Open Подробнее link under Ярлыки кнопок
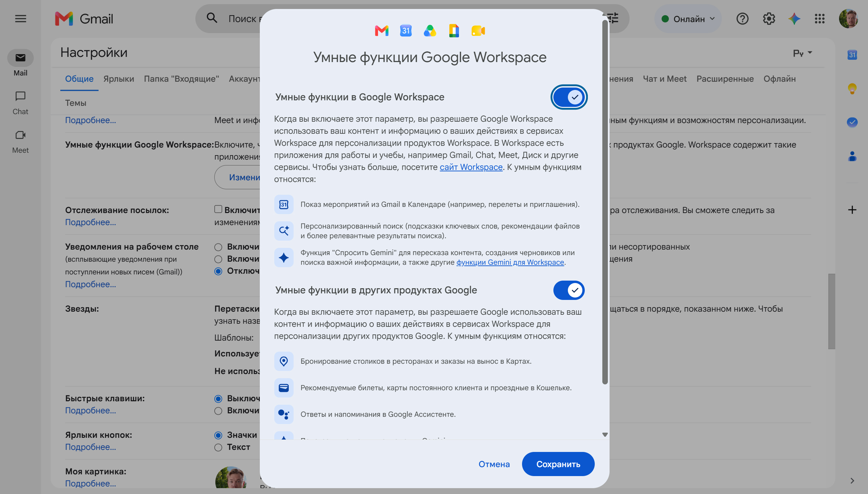This screenshot has height=494, width=868. [x=90, y=447]
